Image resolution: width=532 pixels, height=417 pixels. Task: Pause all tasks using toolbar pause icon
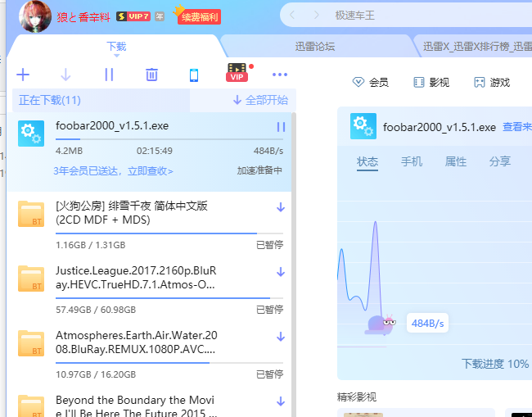point(109,75)
